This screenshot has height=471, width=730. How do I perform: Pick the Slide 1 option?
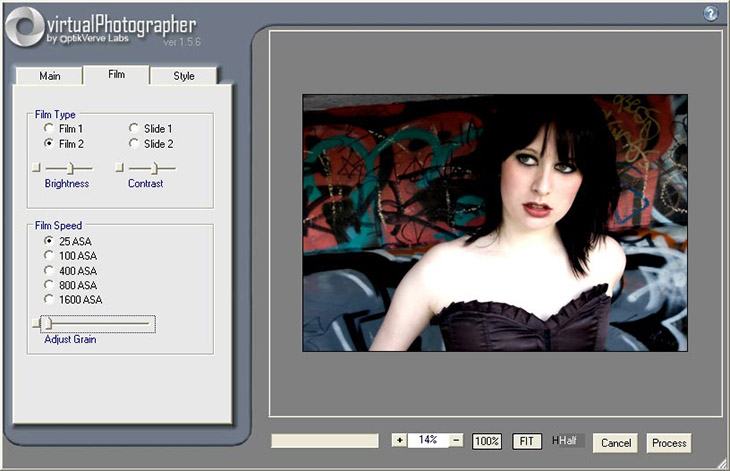pyautogui.click(x=134, y=128)
